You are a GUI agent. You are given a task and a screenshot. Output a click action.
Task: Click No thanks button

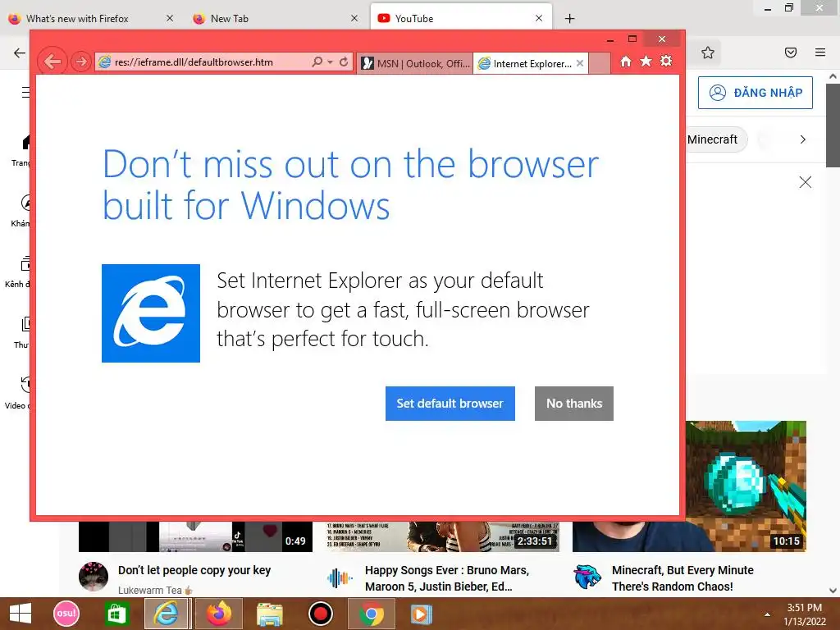tap(573, 404)
